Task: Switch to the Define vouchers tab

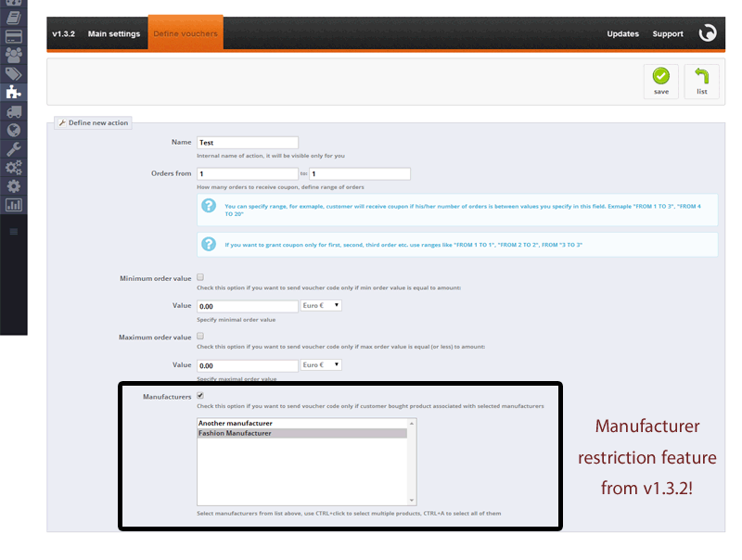Action: [185, 32]
